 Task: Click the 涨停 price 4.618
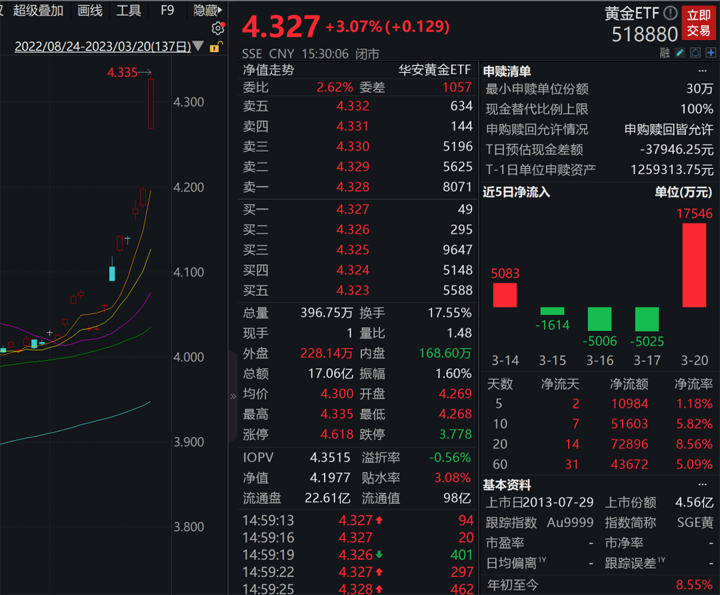[x=337, y=434]
